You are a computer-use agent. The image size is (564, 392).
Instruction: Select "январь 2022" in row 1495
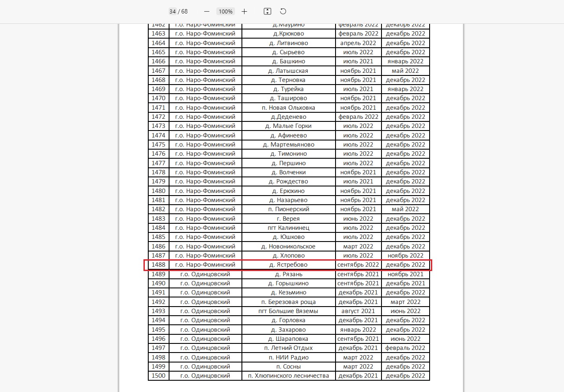(x=358, y=330)
